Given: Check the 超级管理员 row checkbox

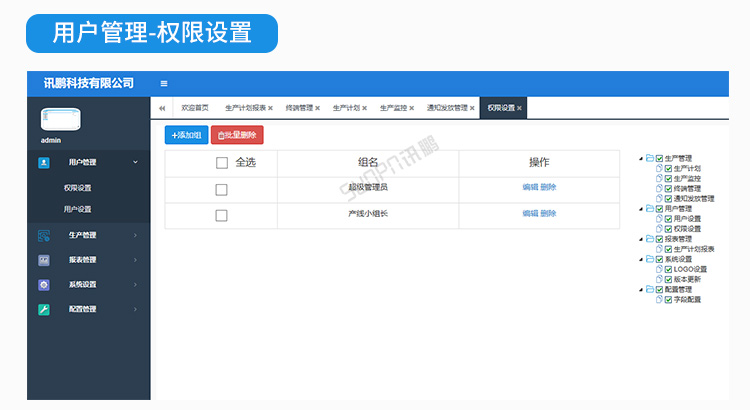Looking at the screenshot, I should click(221, 190).
